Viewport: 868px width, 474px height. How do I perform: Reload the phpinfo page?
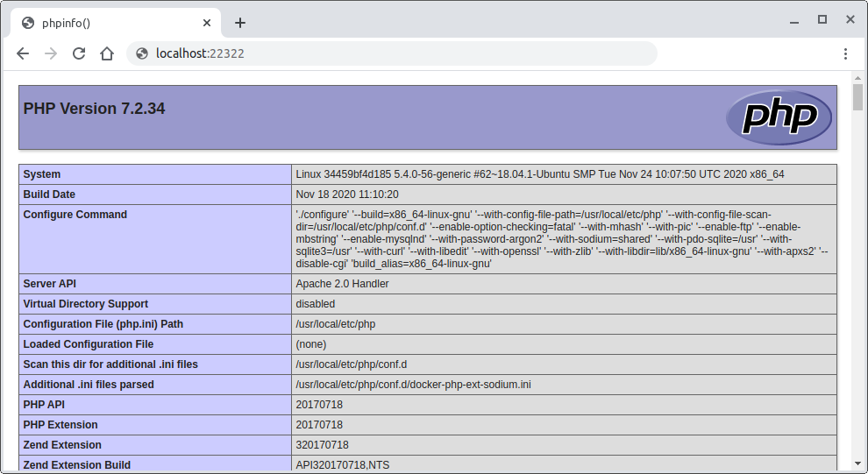[79, 53]
